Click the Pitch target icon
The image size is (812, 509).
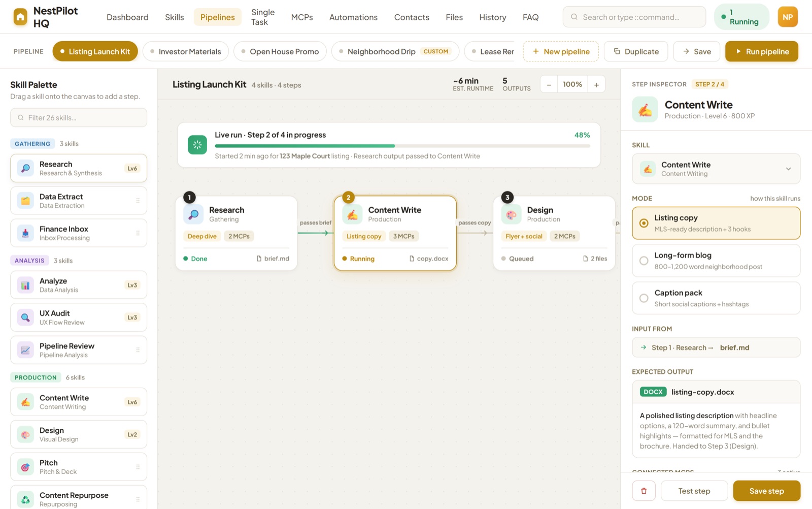pos(25,467)
